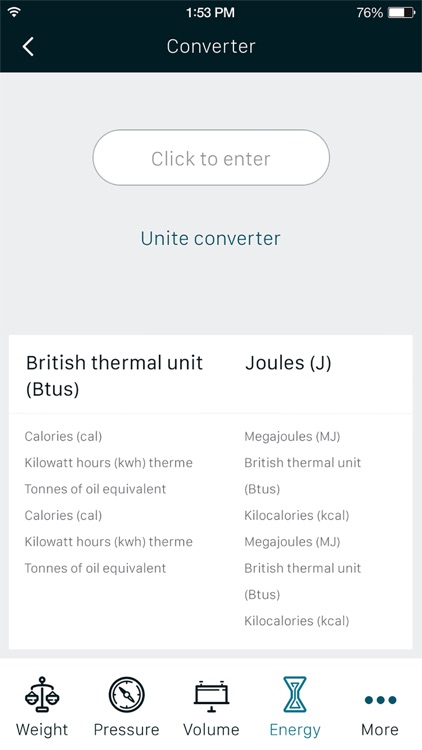Choose first Calories (cal) option
Viewport: 422px width, 750px height.
63,436
